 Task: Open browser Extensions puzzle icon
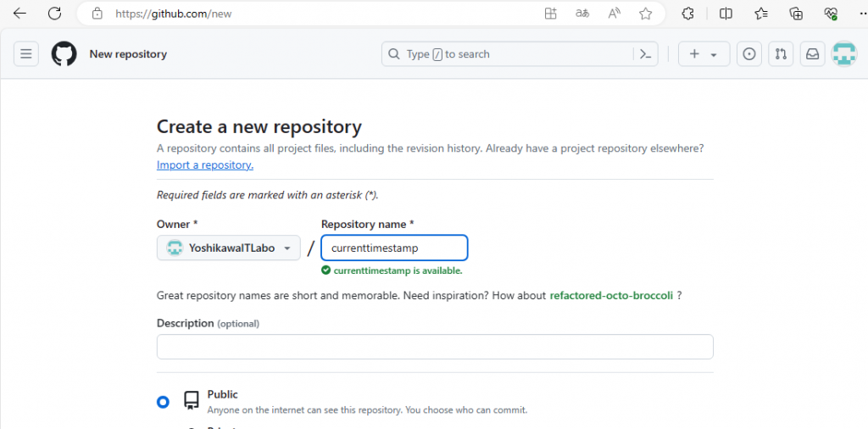coord(688,14)
